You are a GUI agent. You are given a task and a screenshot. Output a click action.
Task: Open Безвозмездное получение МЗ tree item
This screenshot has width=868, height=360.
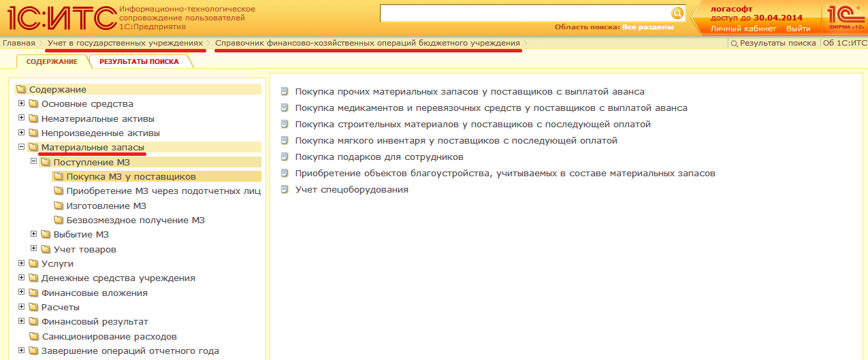point(135,220)
